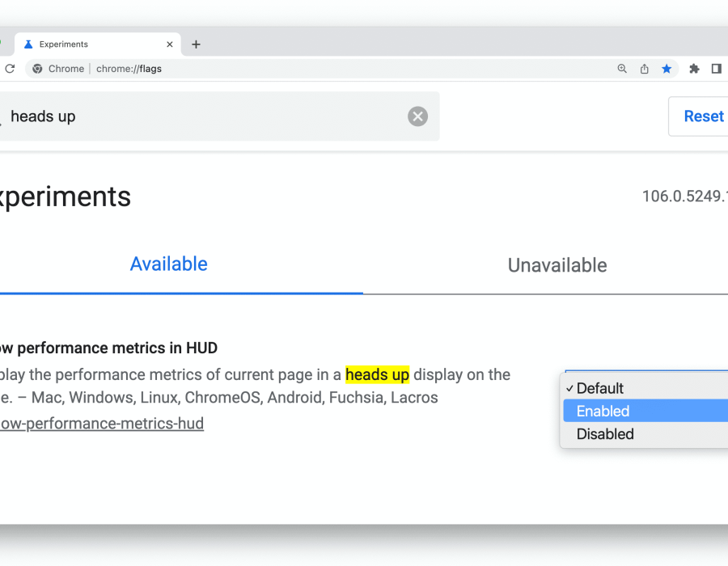Click the Chrome site info icon
728x566 pixels.
pos(37,69)
